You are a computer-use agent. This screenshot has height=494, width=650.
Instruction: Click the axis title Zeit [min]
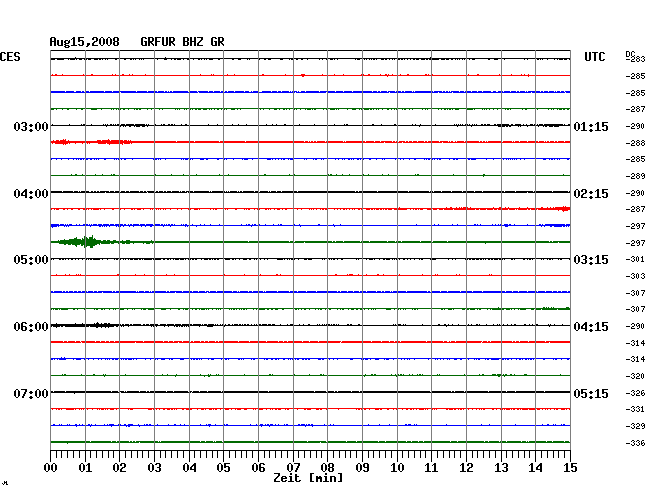pyautogui.click(x=308, y=478)
